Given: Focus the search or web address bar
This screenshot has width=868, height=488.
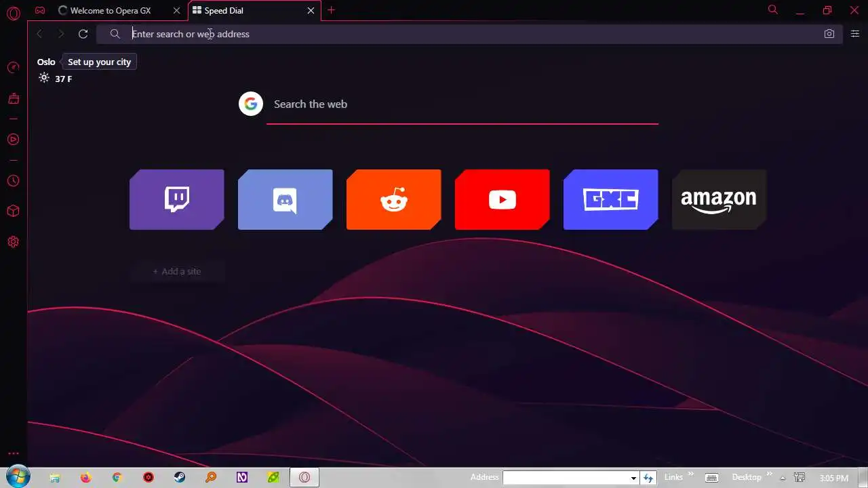Looking at the screenshot, I should 468,34.
